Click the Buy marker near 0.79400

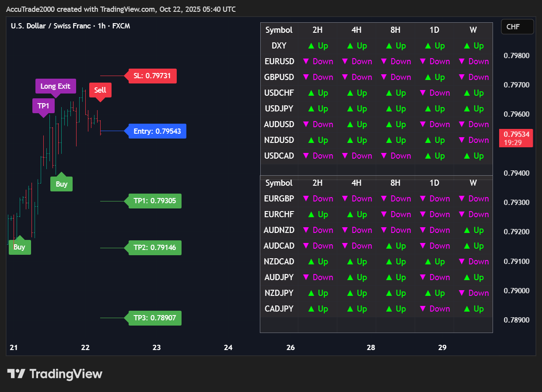(x=61, y=184)
